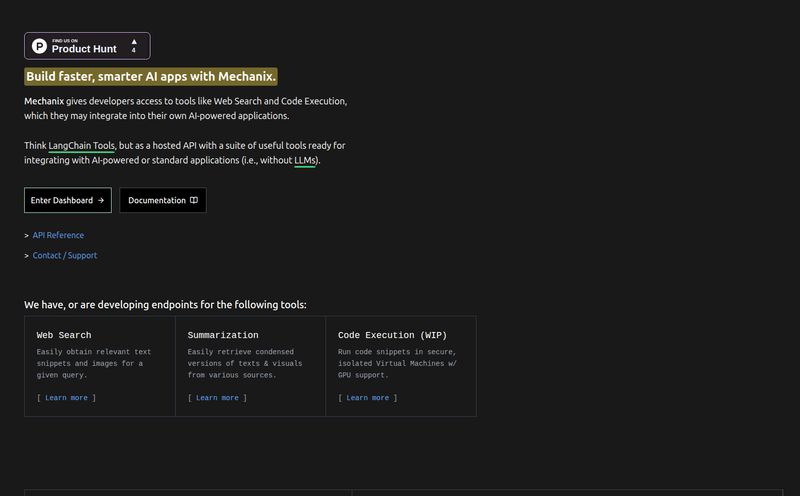Click the Product Hunt 'P' logo icon
Viewport: 800px width, 496px height.
click(x=39, y=46)
